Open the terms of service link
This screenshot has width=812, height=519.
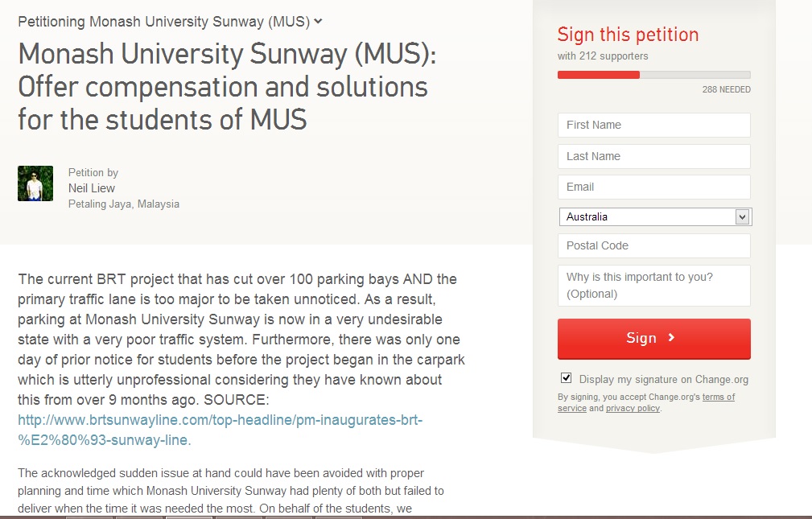(x=646, y=402)
